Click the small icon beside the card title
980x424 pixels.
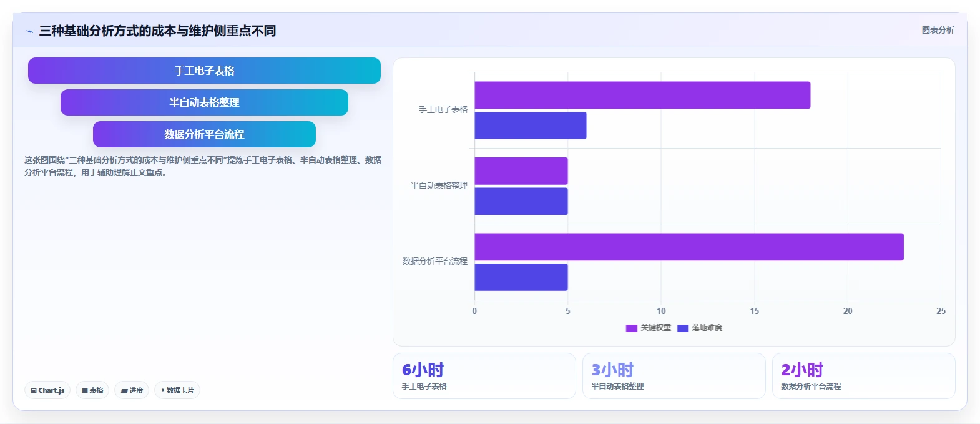tap(29, 31)
